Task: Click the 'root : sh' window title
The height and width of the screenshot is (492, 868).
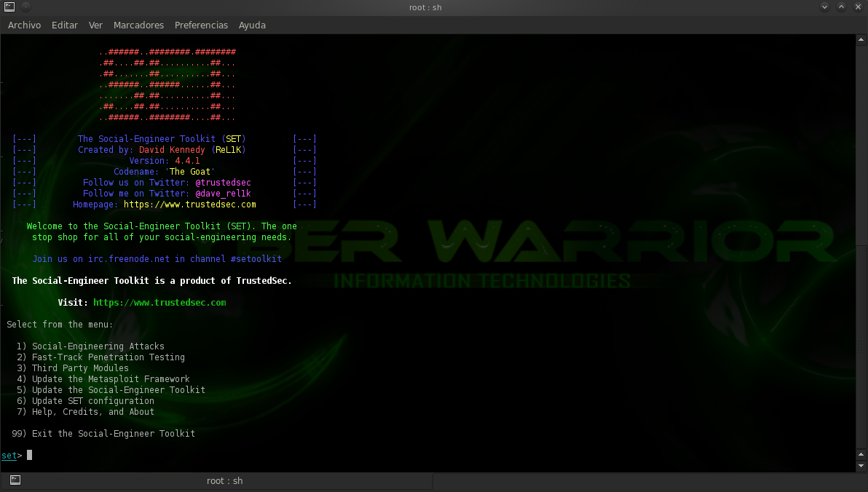Action: [x=425, y=7]
